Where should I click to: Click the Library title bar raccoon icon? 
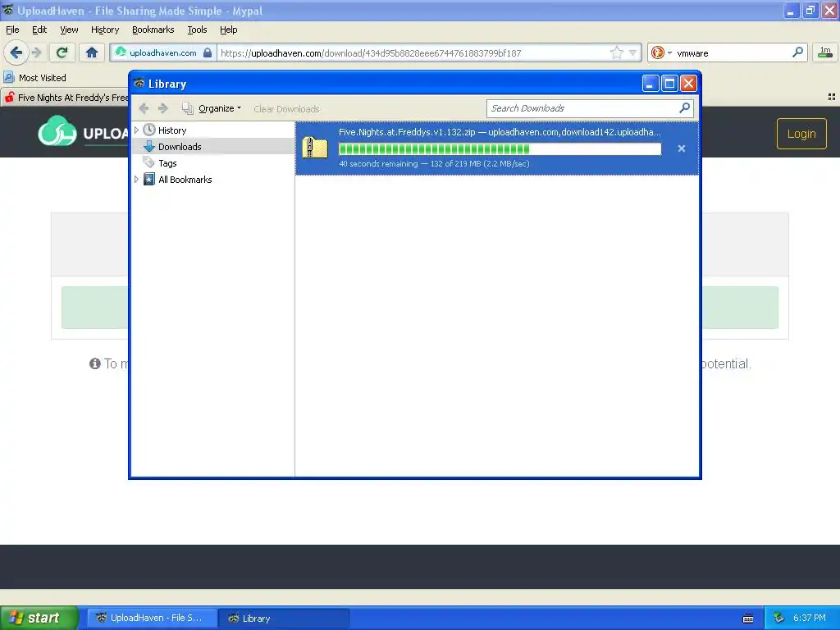[139, 83]
